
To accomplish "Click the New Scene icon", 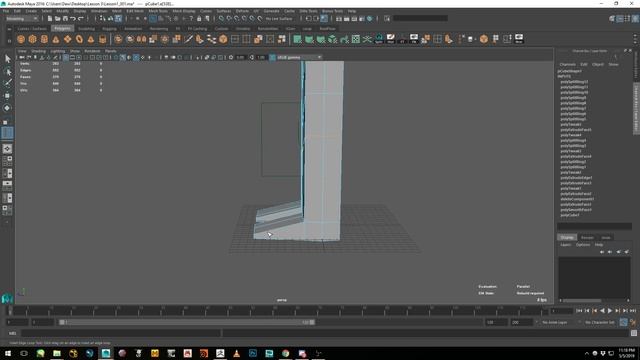I will (x=50, y=18).
